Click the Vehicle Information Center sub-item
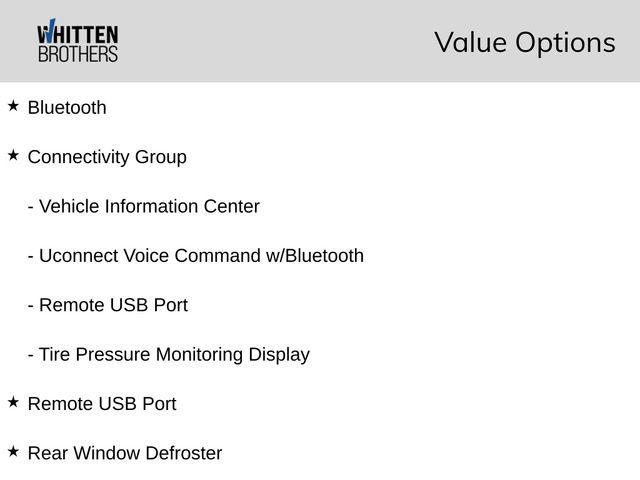Screen dimensions: 640x480 click(144, 206)
